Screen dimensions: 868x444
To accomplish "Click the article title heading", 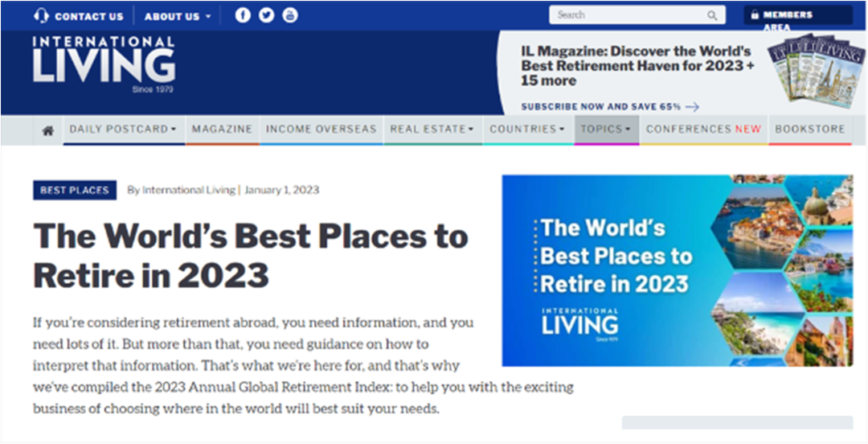I will 251,255.
